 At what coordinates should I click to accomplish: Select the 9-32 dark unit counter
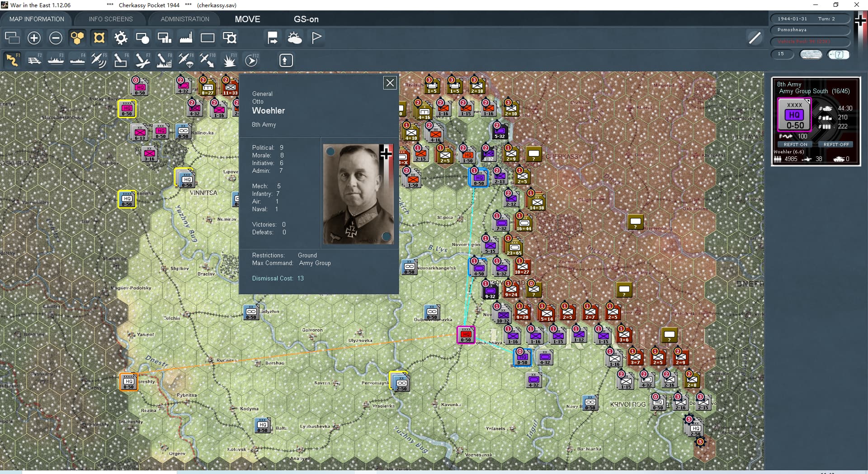490,291
